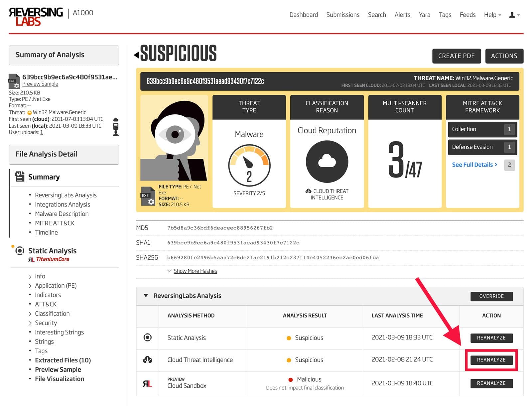Open the Dashboard menu
This screenshot has height=406, width=532.
(x=304, y=15)
